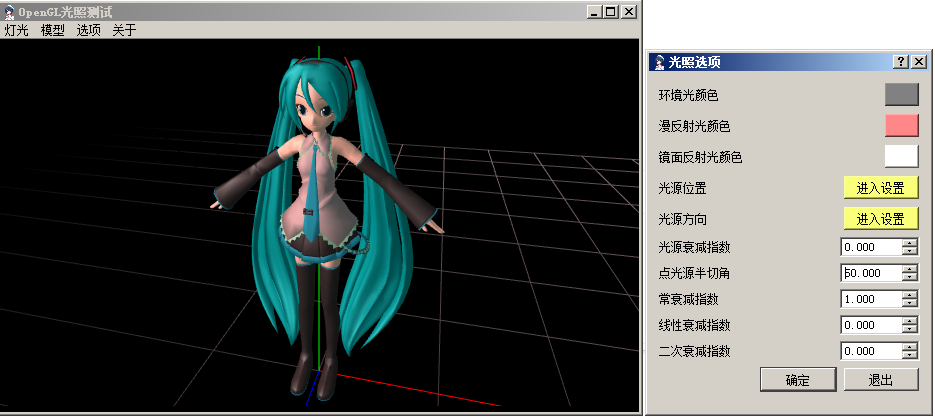Click the 确定 button

click(798, 380)
